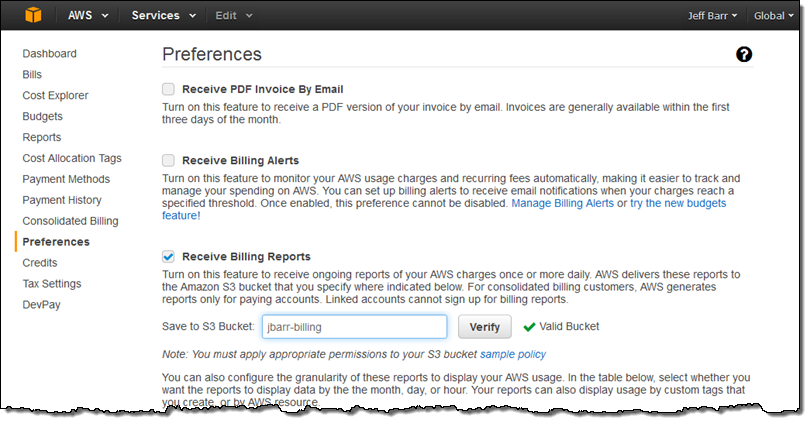Enable Receive PDF Invoice By Email checkbox
Image resolution: width=810 pixels, height=423 pixels.
pyautogui.click(x=168, y=89)
